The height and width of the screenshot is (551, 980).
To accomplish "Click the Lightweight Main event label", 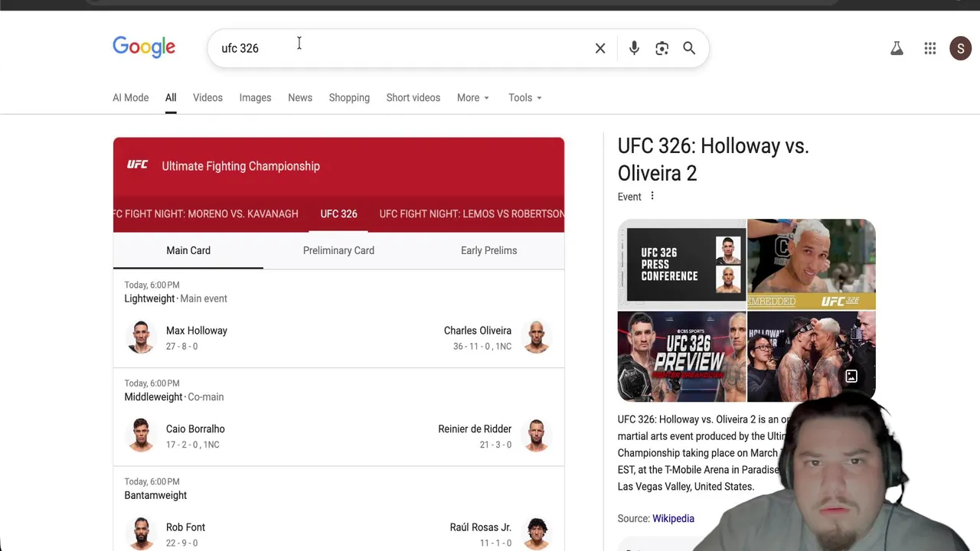I will pyautogui.click(x=175, y=298).
